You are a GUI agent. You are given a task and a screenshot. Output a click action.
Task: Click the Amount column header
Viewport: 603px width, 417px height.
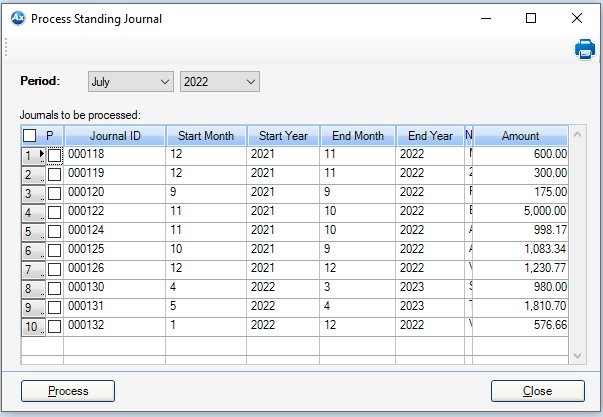click(521, 136)
